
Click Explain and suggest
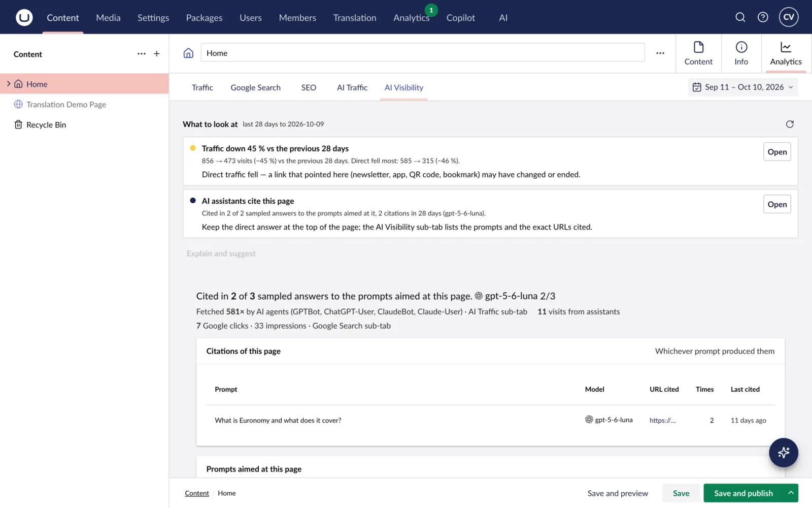tap(221, 253)
